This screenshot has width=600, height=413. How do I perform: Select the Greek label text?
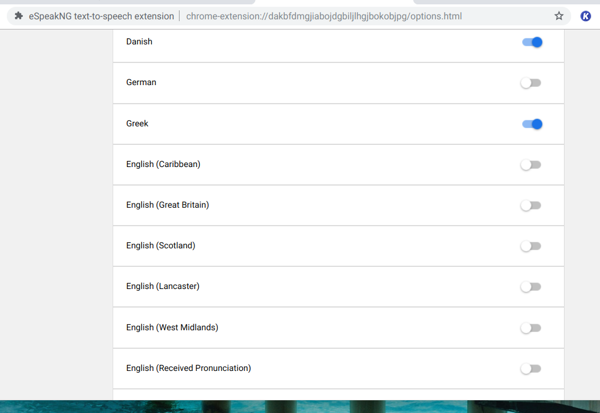[137, 123]
